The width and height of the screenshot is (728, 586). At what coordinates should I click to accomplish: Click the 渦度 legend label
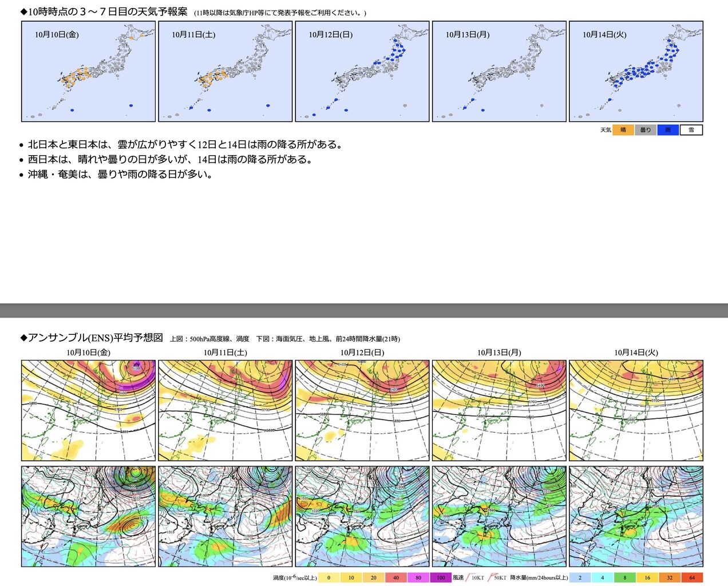(x=295, y=578)
